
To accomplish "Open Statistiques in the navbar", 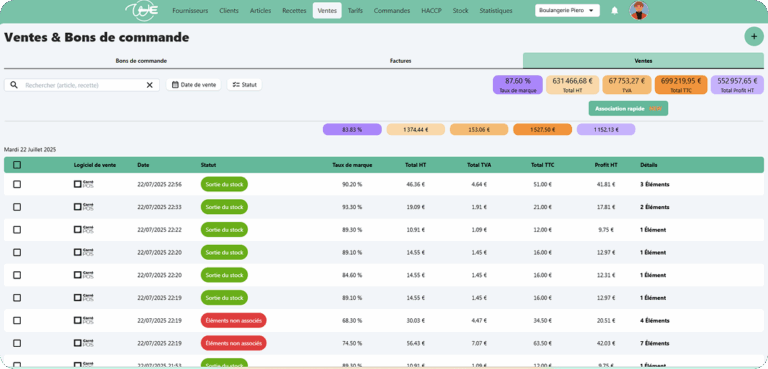I will (x=496, y=11).
